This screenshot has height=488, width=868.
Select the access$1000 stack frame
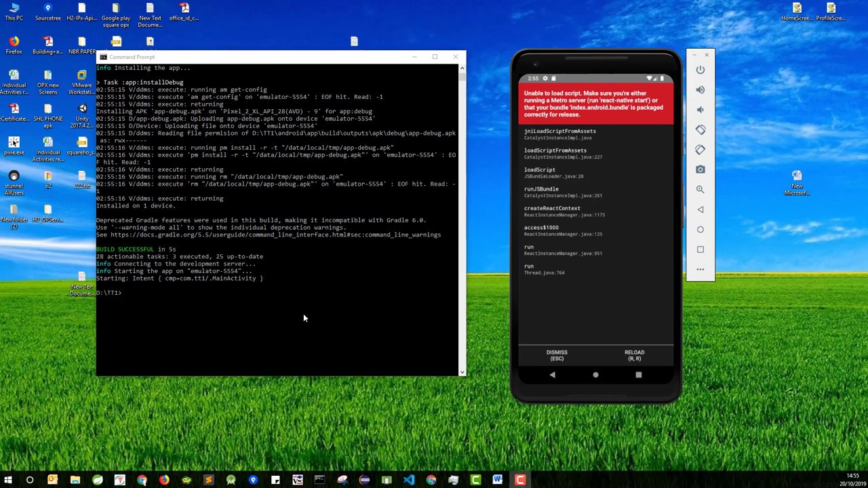596,230
